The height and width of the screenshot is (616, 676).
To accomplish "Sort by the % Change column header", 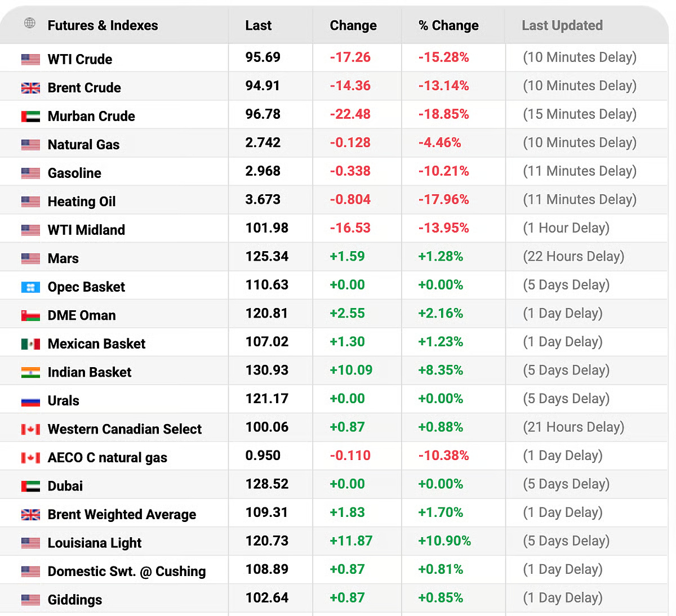I will click(448, 25).
